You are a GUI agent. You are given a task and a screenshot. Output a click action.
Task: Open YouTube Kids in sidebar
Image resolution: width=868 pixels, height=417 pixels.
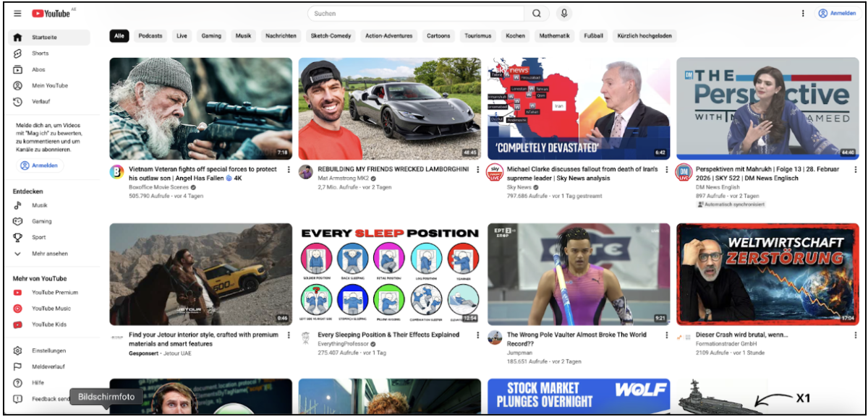point(49,324)
